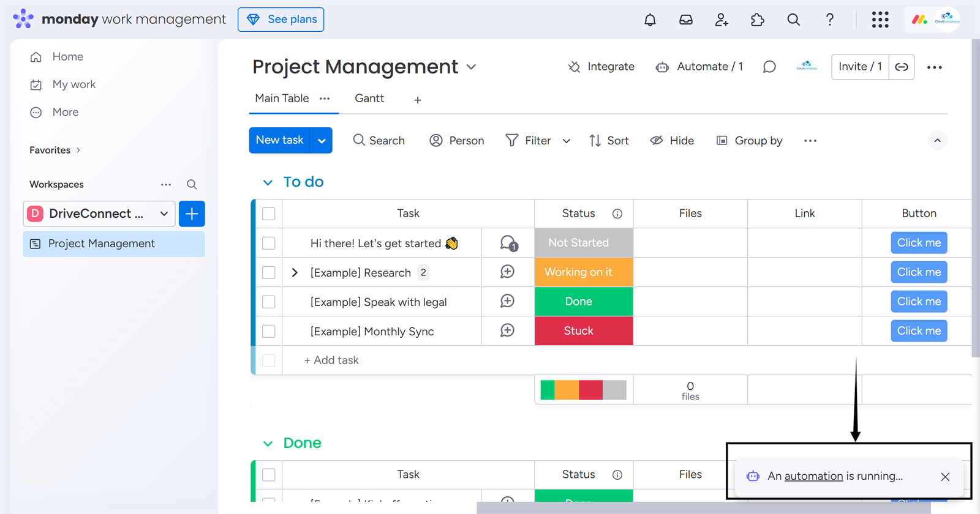
Task: Add update to Speak with legal task
Action: pos(507,301)
